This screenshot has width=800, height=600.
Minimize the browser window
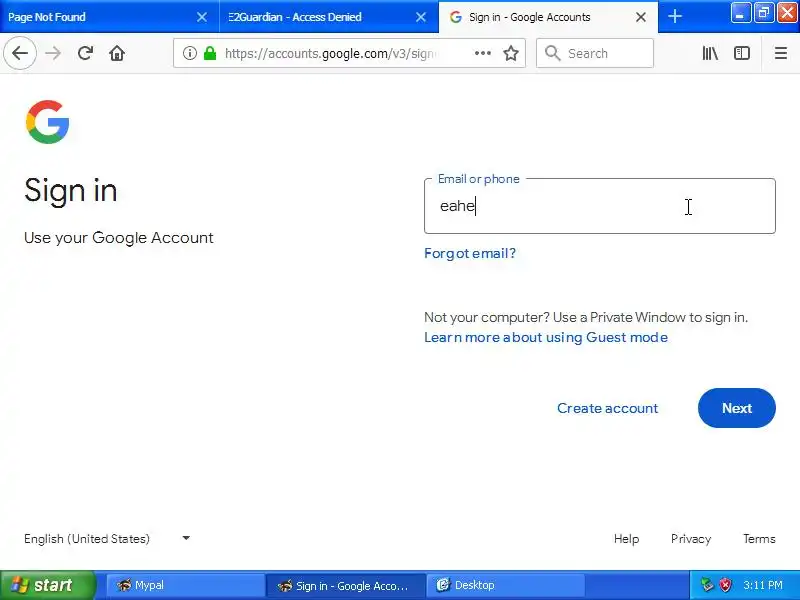coord(740,13)
